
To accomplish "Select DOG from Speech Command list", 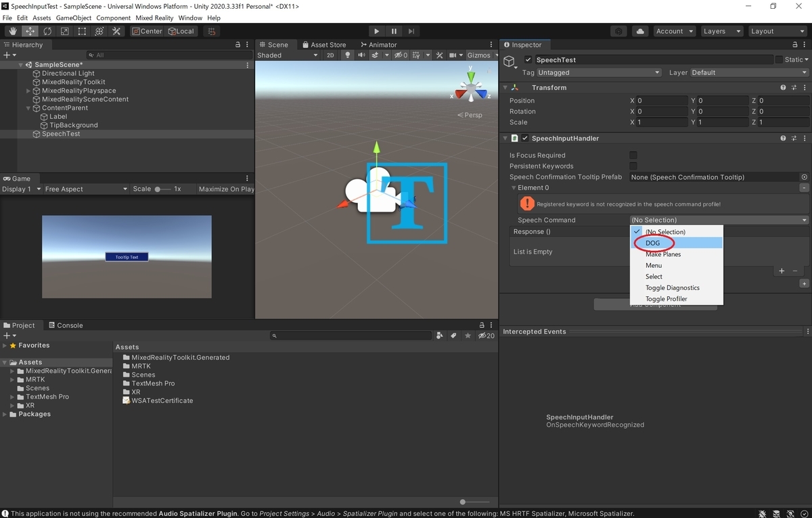I will point(676,243).
